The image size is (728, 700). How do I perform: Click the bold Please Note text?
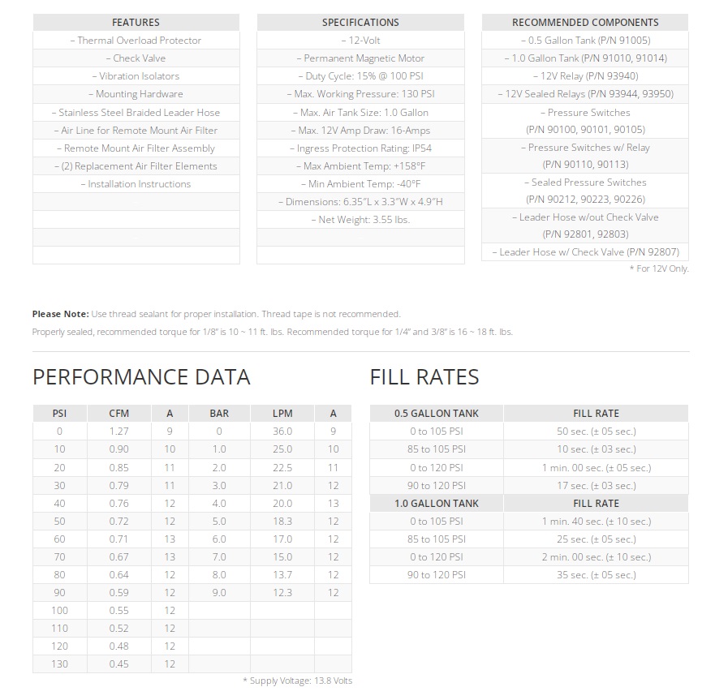tap(60, 314)
